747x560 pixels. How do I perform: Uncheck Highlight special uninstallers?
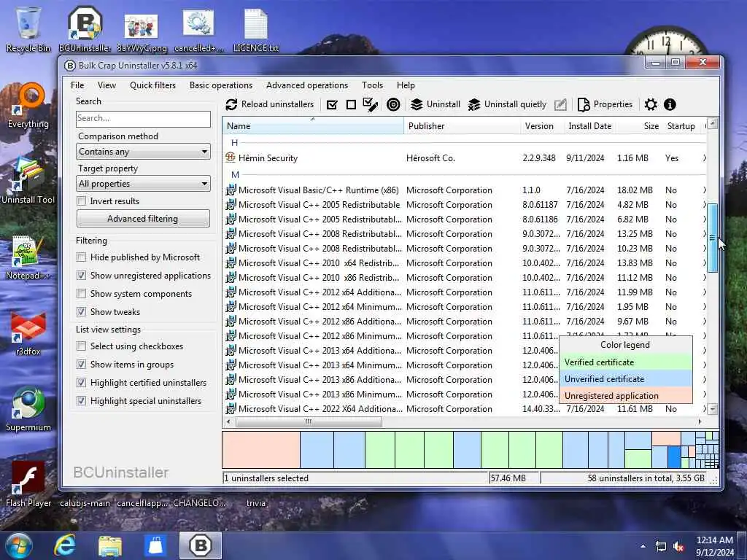click(x=82, y=401)
